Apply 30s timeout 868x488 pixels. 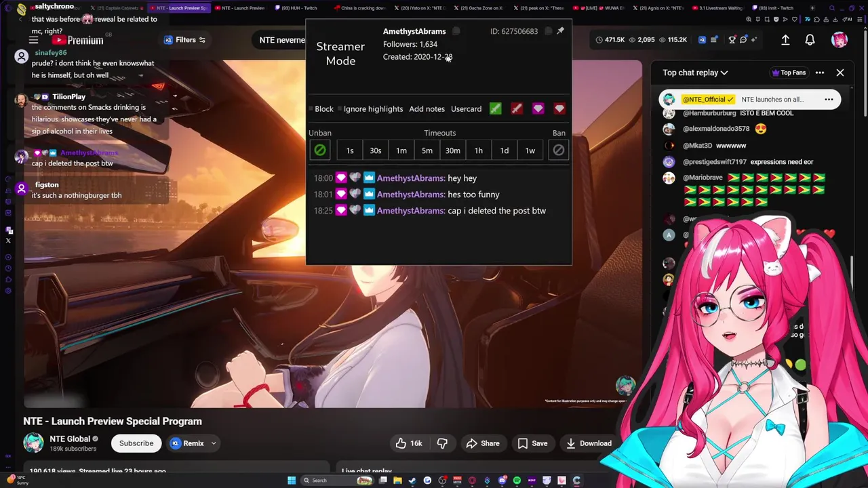[376, 150]
